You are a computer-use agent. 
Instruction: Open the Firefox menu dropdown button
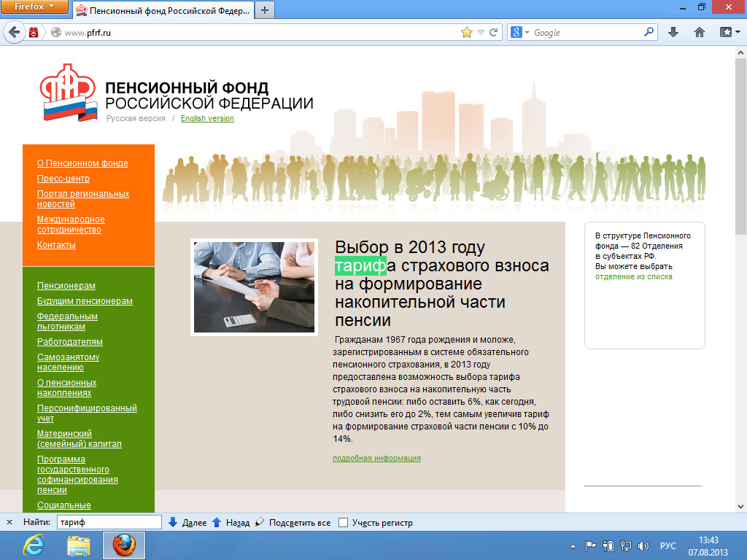click(x=34, y=7)
